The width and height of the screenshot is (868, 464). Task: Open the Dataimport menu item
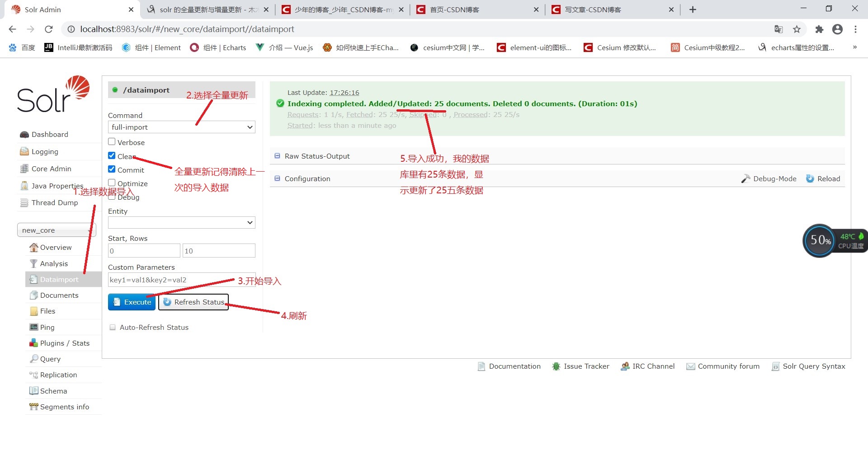click(x=63, y=280)
